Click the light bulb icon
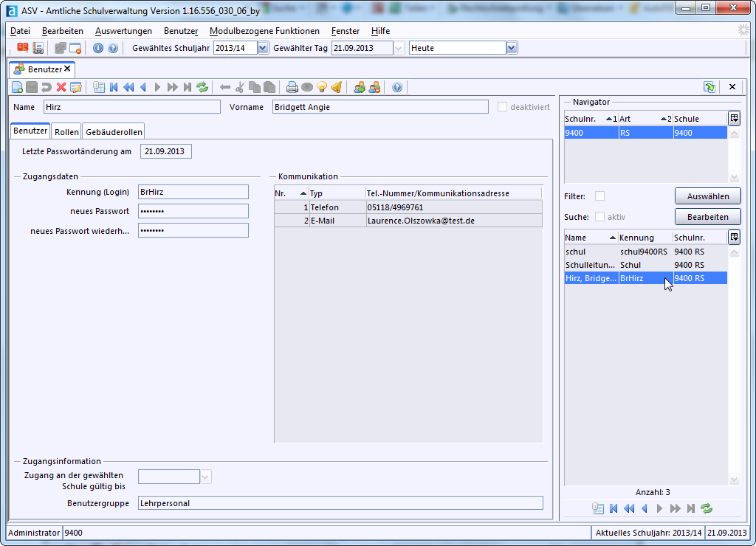The image size is (756, 546). (x=322, y=87)
